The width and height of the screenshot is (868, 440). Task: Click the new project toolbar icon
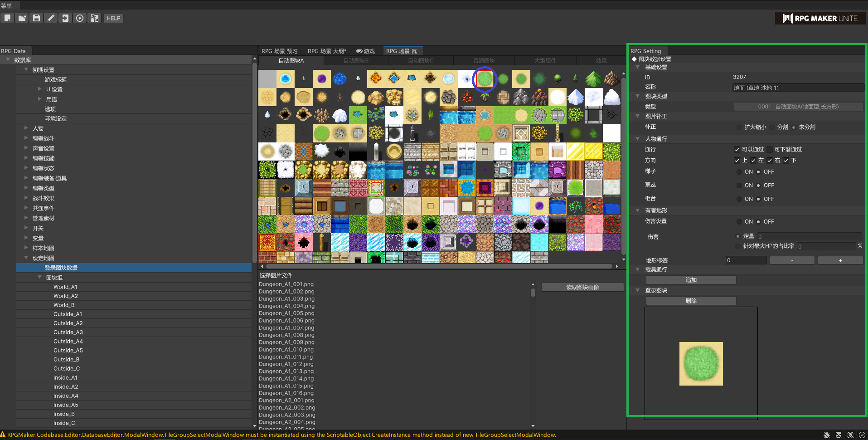(7, 18)
